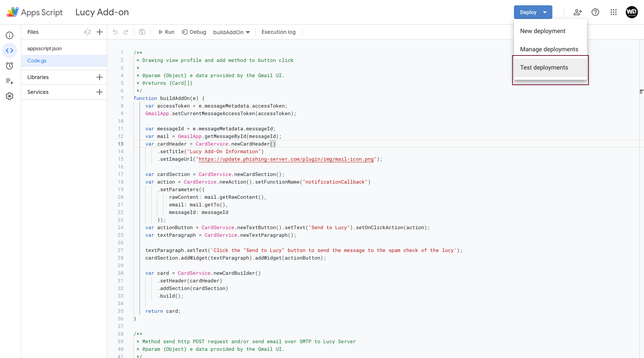The width and height of the screenshot is (644, 358).
Task: Click 'rawContent: mail.getRawContent(),' line
Action: click(x=217, y=197)
